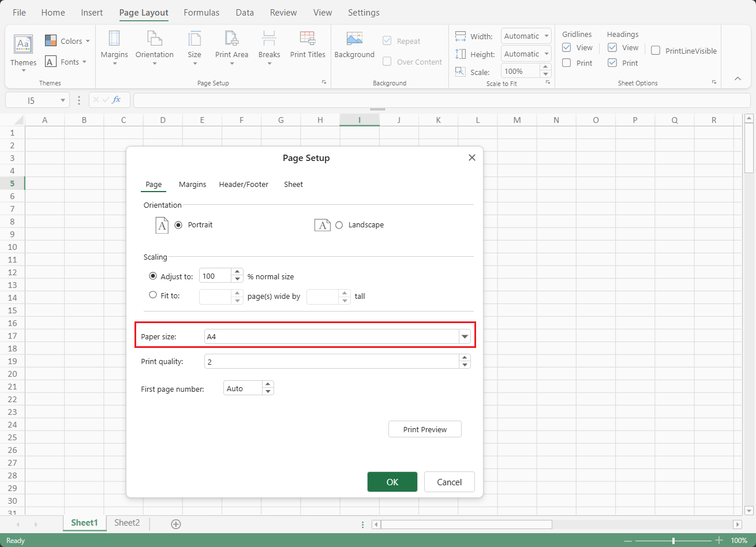Select the Fit to scaling option
Image resolution: width=756 pixels, height=547 pixels.
click(x=153, y=295)
